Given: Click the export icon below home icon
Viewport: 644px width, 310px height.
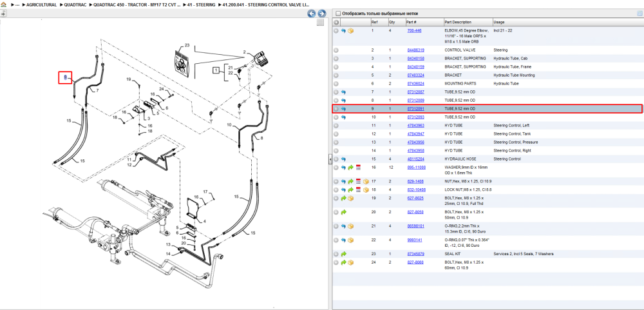Looking at the screenshot, I should coord(3,14).
